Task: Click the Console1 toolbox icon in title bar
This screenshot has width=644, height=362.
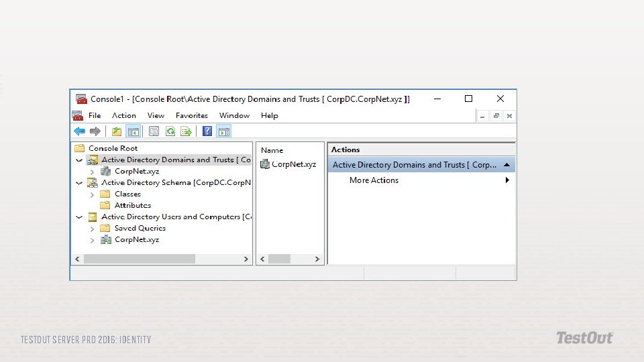Action: [81, 99]
